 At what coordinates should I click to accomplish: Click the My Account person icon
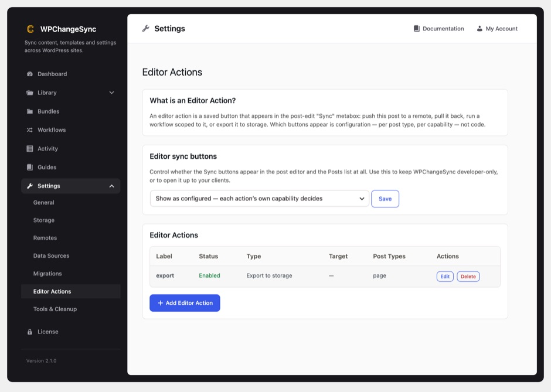(479, 29)
